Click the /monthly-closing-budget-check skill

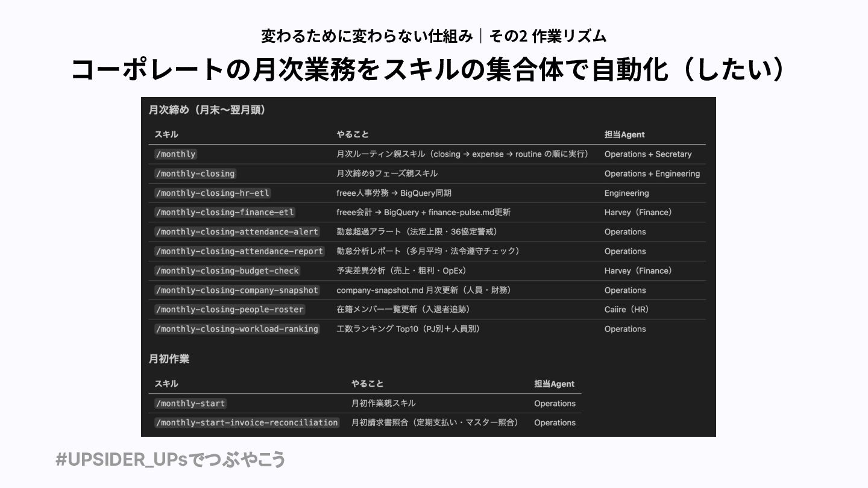point(227,271)
